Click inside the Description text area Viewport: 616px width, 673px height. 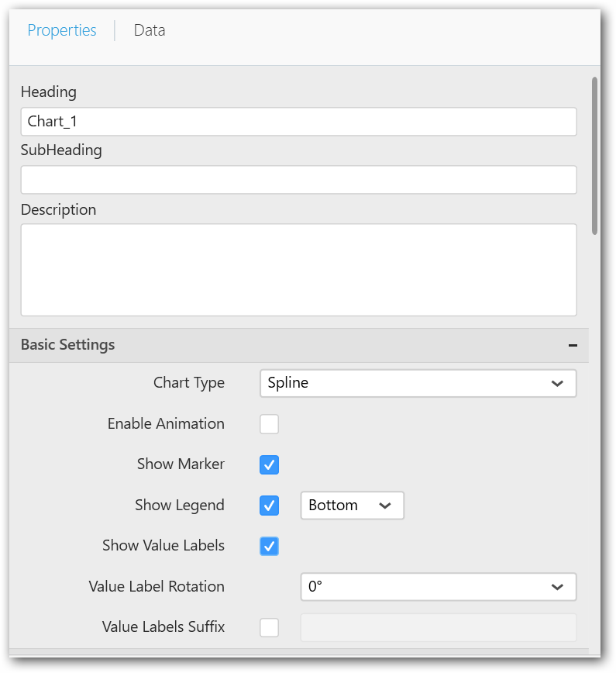(x=298, y=270)
